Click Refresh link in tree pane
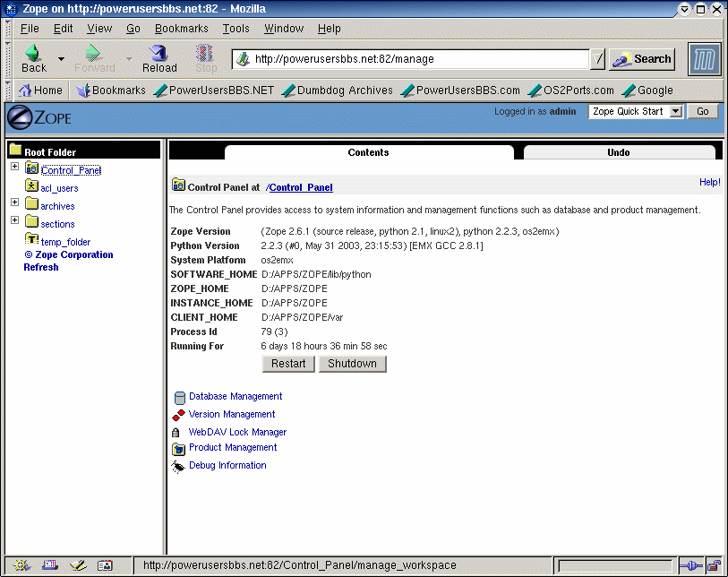Viewport: 728px width, 577px height. click(41, 267)
